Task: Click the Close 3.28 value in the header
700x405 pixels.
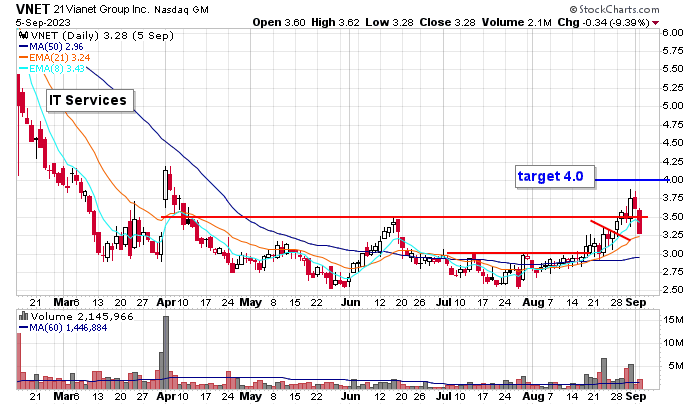Action: click(447, 22)
